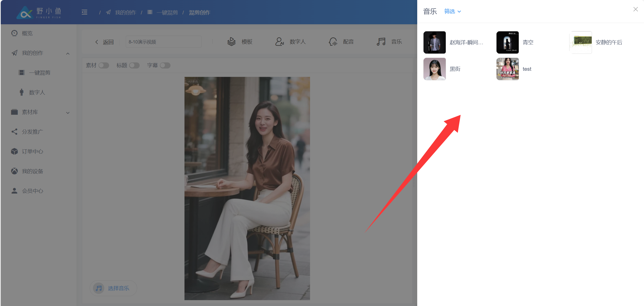The height and width of the screenshot is (306, 644).
Task: Toggle the 素材 switch on
Action: [x=104, y=65]
